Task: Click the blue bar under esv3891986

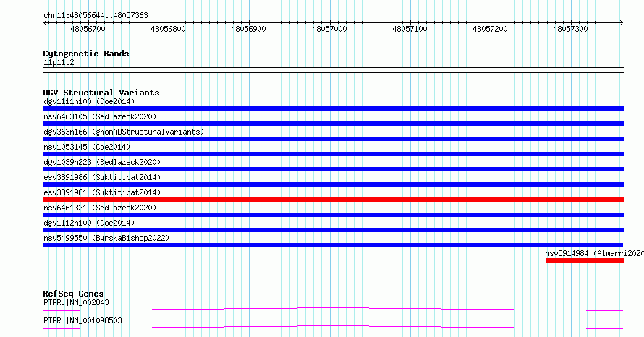Action: (x=333, y=184)
